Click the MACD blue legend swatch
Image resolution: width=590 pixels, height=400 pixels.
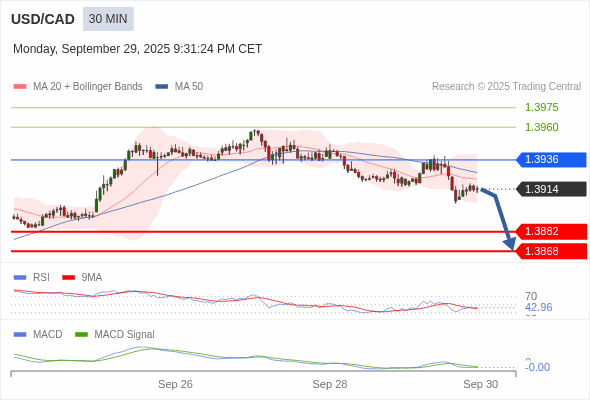[x=20, y=335]
